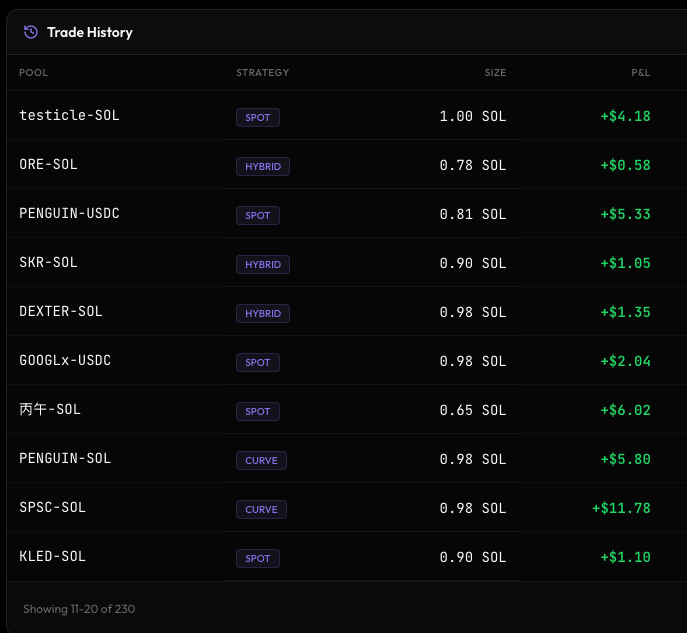Viewport: 687px width, 633px height.
Task: Click the +$6.02 profit value
Action: pyautogui.click(x=625, y=411)
